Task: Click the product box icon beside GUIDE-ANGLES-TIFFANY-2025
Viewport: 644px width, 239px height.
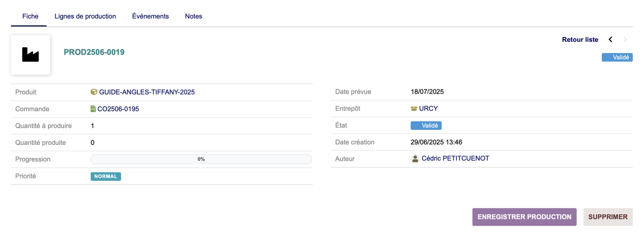Action: 94,92
